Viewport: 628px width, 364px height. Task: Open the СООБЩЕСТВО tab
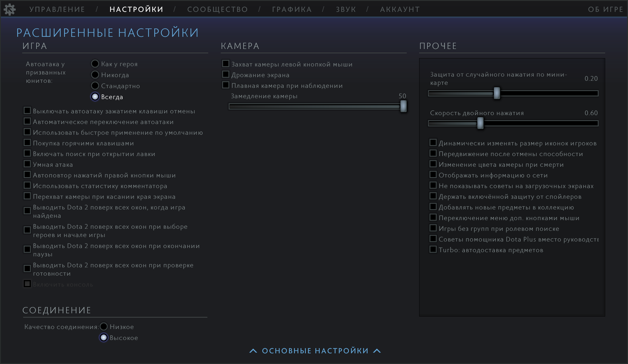[x=217, y=9]
